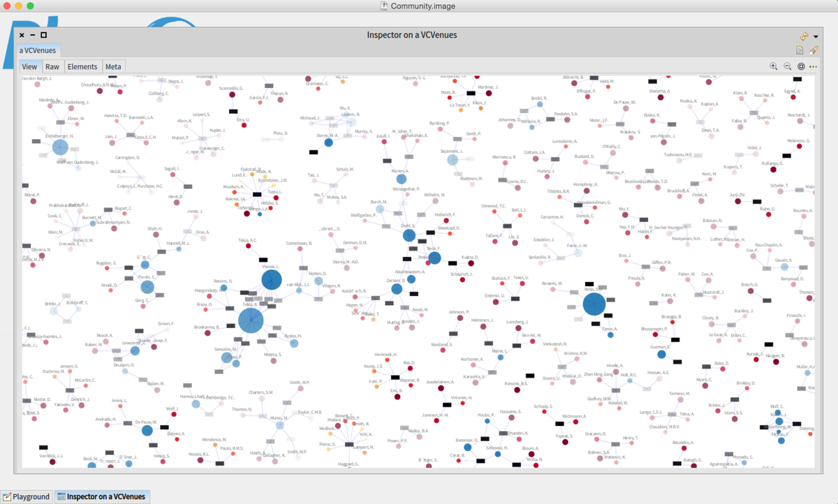The image size is (838, 504).
Task: Click the document page icon
Action: click(x=800, y=50)
